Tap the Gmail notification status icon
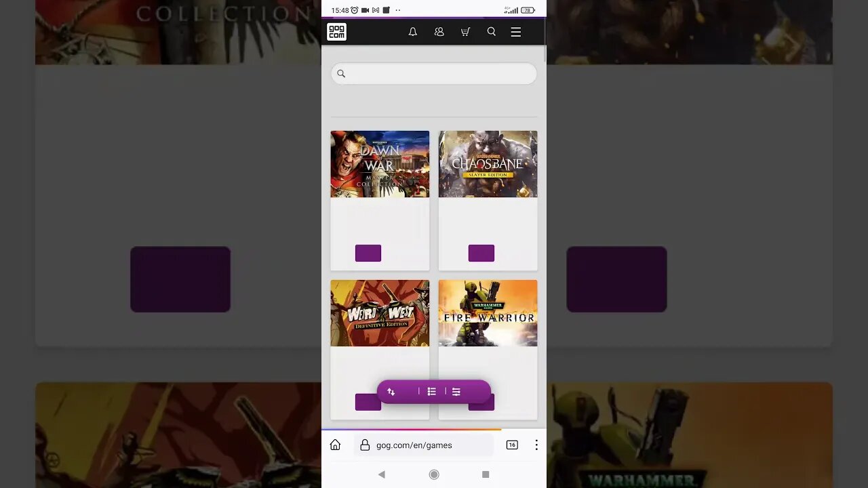868x488 pixels. click(x=376, y=10)
